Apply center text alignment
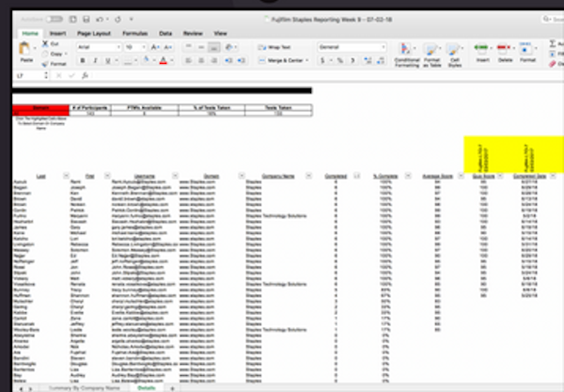This screenshot has width=564, height=392. click(201, 60)
